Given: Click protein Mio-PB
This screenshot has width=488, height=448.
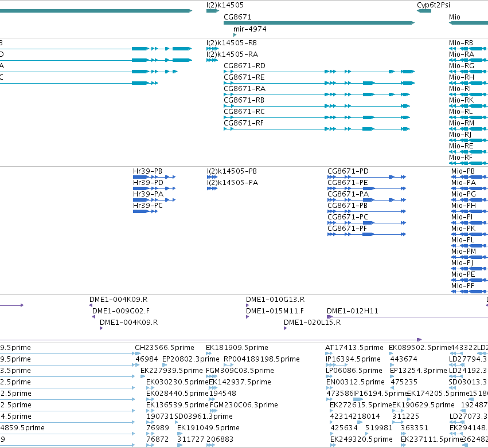Looking at the screenshot, I should click(x=463, y=171).
